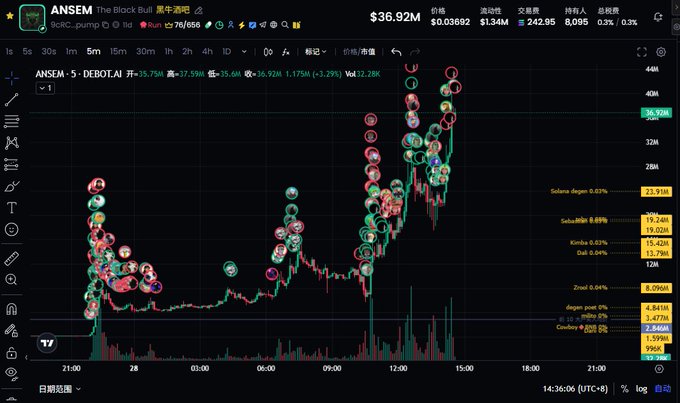Select the text annotation tool
The image size is (680, 403).
[x=12, y=208]
